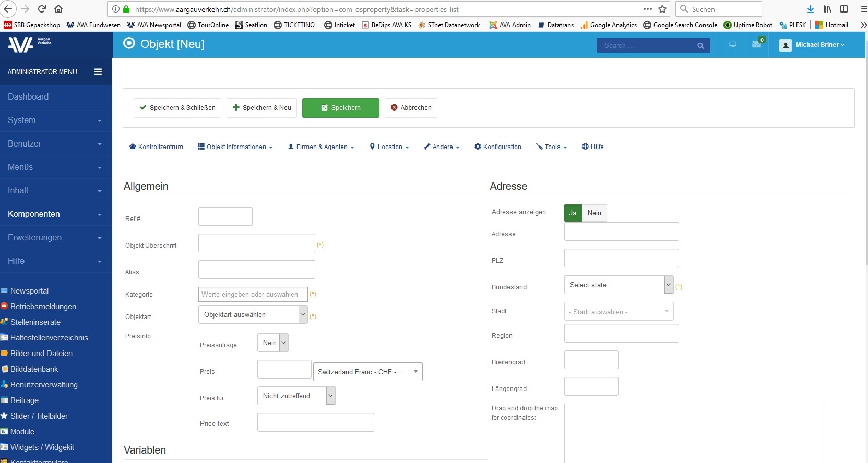Screen dimensions: 868x463
Task: Open the Firmen & Agenten menu
Action: (x=321, y=147)
